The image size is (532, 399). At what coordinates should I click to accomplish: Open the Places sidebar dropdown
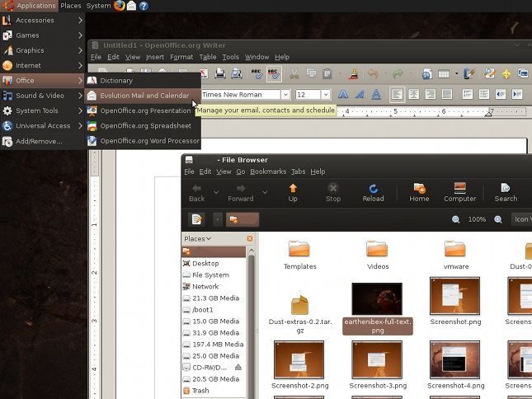click(x=197, y=239)
